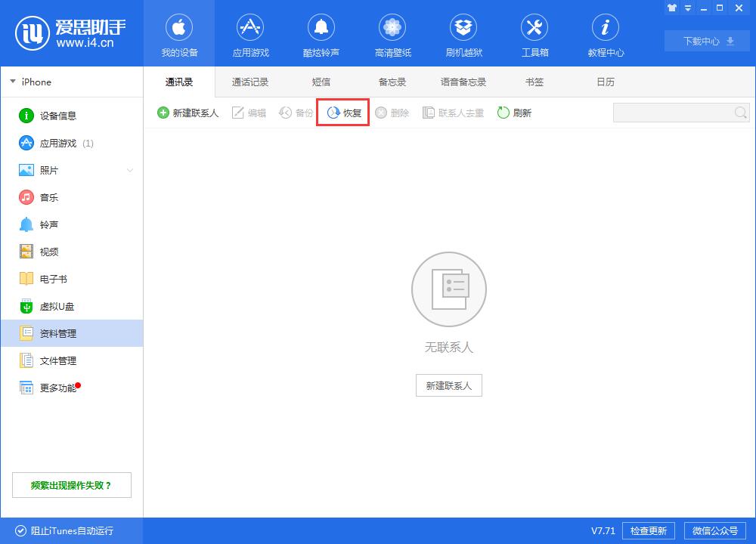Screen dimensions: 756x544
Task: Select 音乐 in the sidebar
Action: tap(72, 197)
